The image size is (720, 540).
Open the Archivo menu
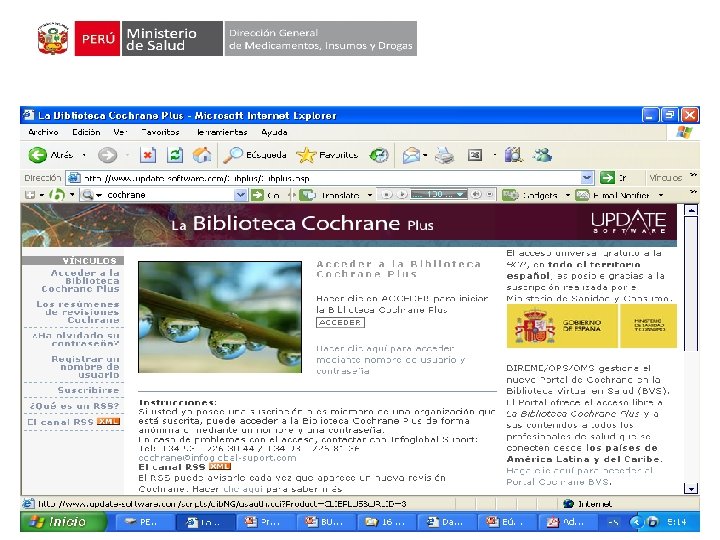43,132
